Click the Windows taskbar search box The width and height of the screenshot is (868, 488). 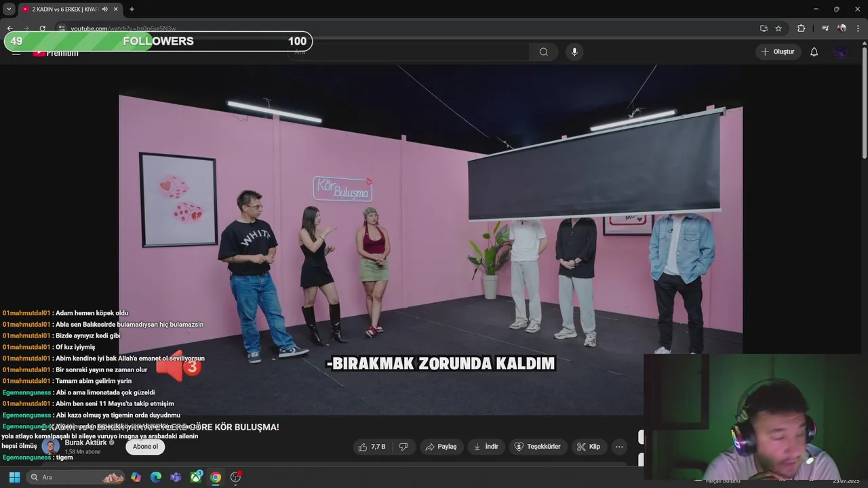click(76, 477)
